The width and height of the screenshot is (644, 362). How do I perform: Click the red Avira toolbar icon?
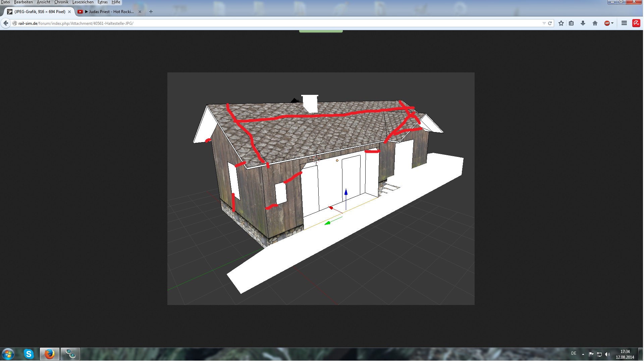click(636, 23)
